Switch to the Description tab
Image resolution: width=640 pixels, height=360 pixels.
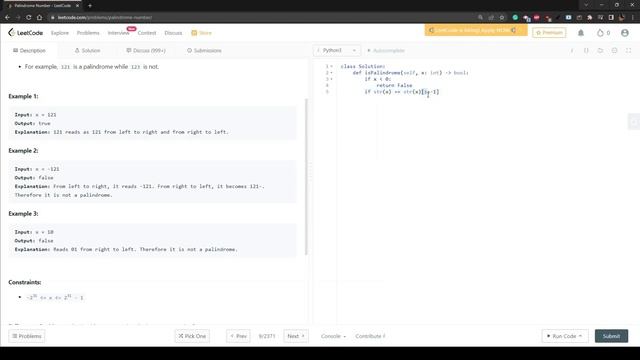(29, 51)
